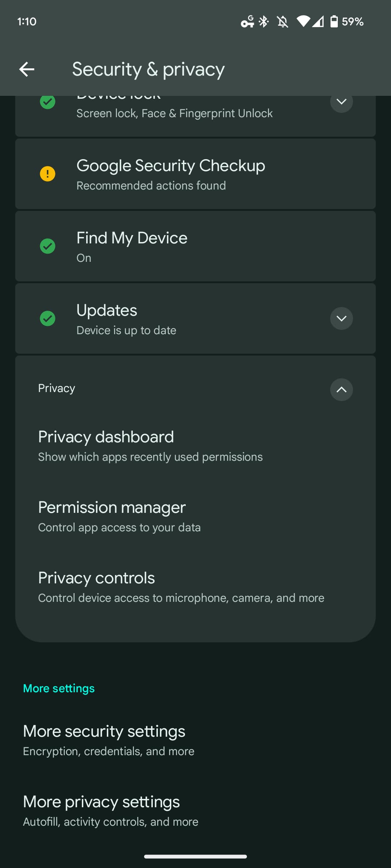The width and height of the screenshot is (391, 868).
Task: Open Privacy controls
Action: click(181, 587)
